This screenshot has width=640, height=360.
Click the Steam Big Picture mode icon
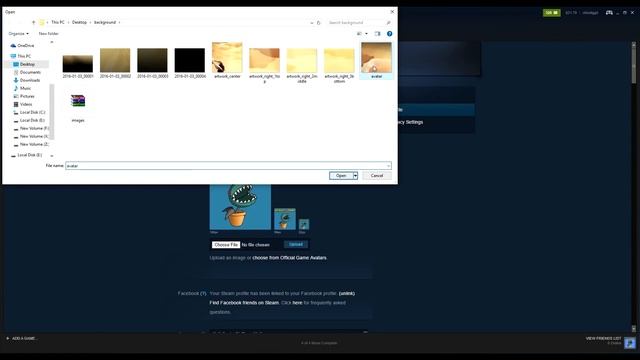(609, 13)
